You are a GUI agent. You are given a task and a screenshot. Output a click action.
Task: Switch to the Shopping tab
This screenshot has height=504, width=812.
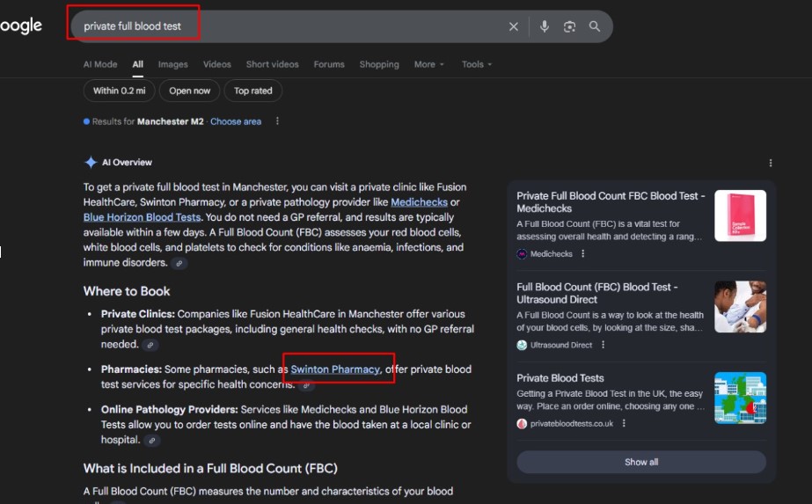[379, 64]
